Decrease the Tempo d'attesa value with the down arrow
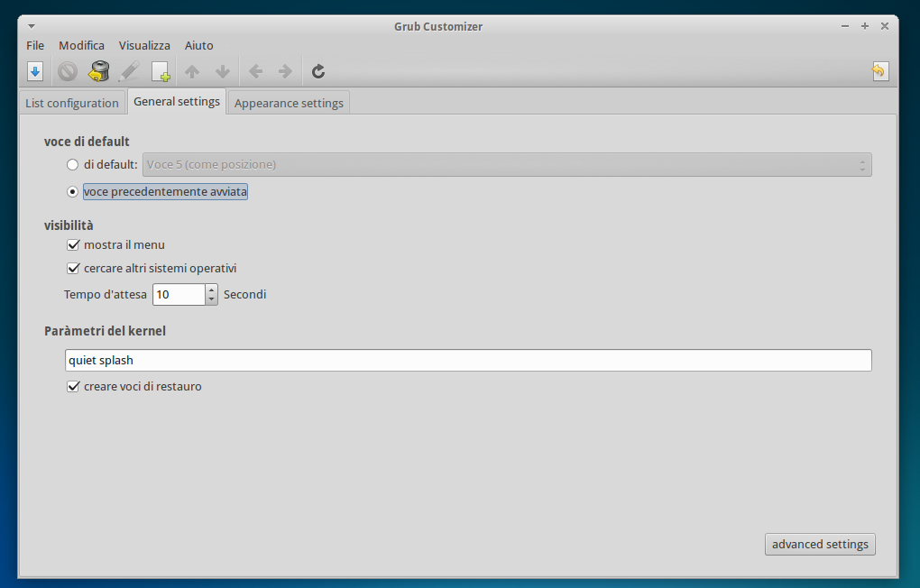The height and width of the screenshot is (588, 920). [x=211, y=299]
